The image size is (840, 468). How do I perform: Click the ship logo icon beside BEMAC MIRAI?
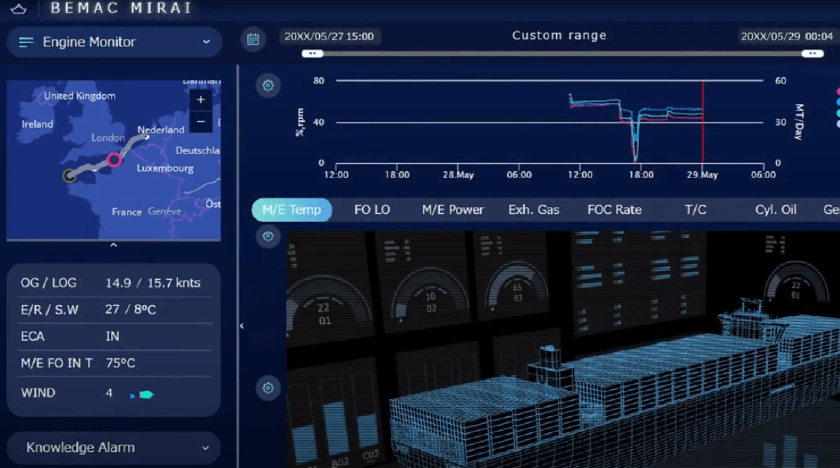coord(18,9)
